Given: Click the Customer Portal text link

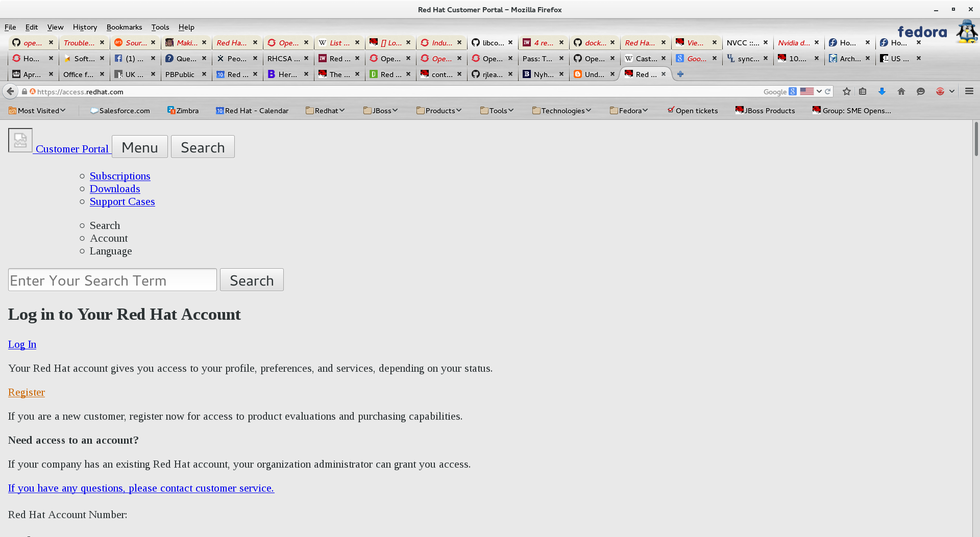Looking at the screenshot, I should 72,149.
